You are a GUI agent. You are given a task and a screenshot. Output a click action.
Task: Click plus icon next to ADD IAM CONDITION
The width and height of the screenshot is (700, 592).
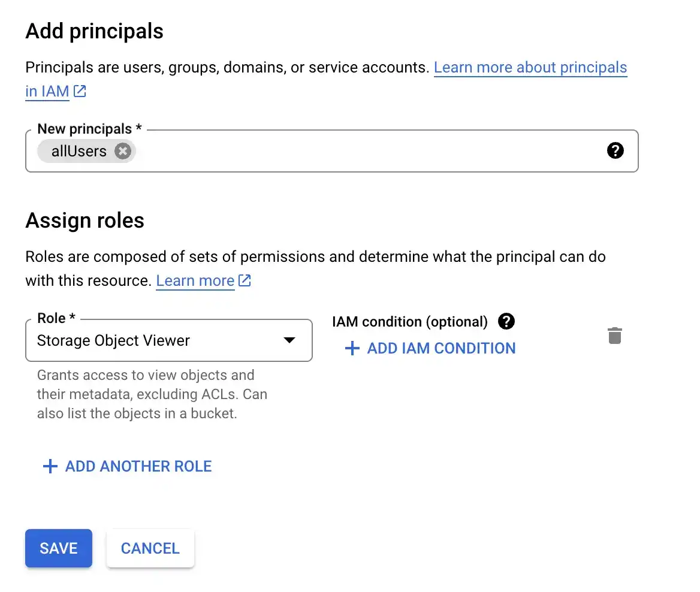pos(352,348)
